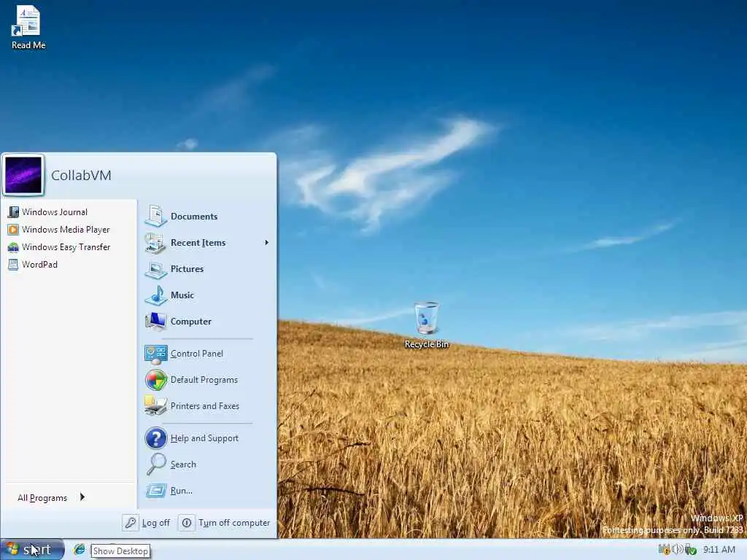Click the Control Panel icon

pos(155,354)
